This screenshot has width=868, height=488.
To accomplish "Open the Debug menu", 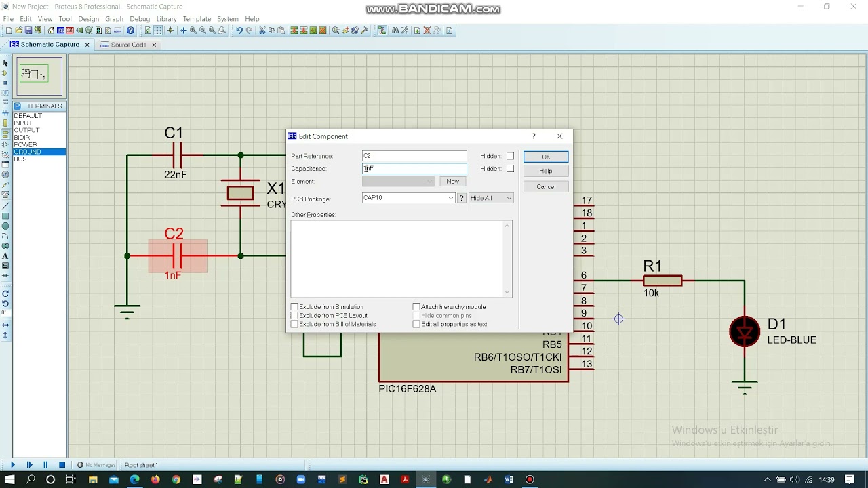I will tap(140, 19).
